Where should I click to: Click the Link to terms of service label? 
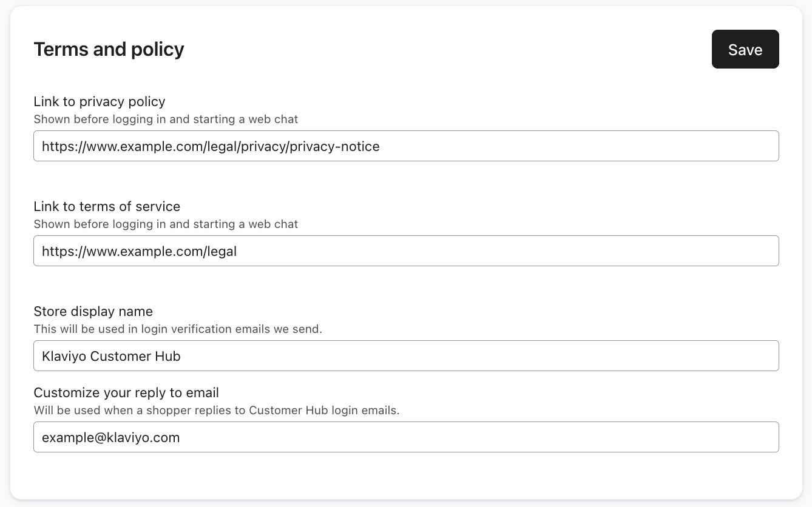click(x=107, y=206)
